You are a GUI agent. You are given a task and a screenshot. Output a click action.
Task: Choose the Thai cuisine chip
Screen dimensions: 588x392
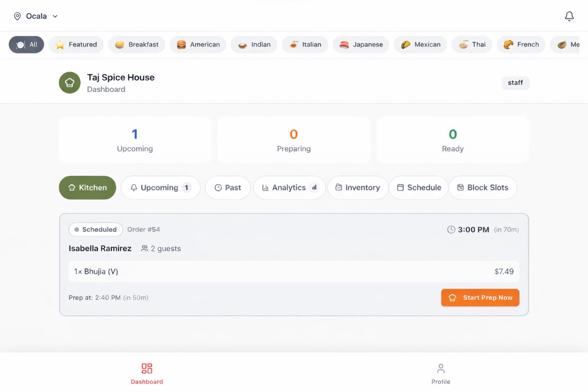pyautogui.click(x=472, y=45)
